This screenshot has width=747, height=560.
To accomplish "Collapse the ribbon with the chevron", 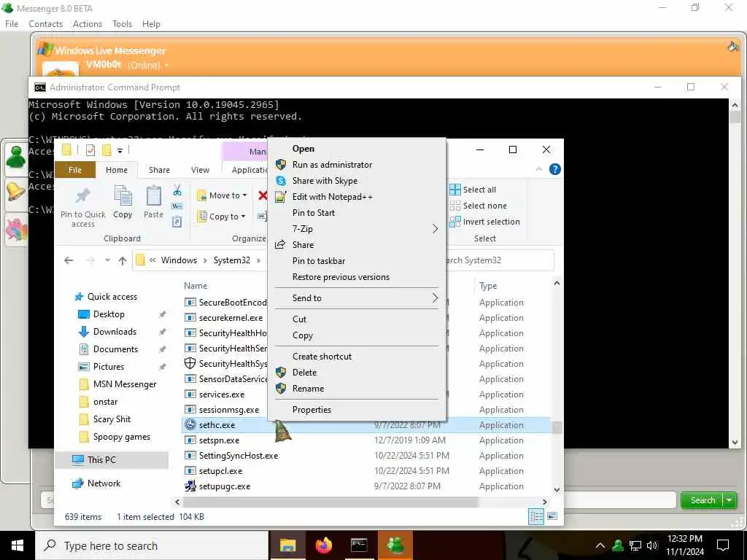I will (539, 169).
